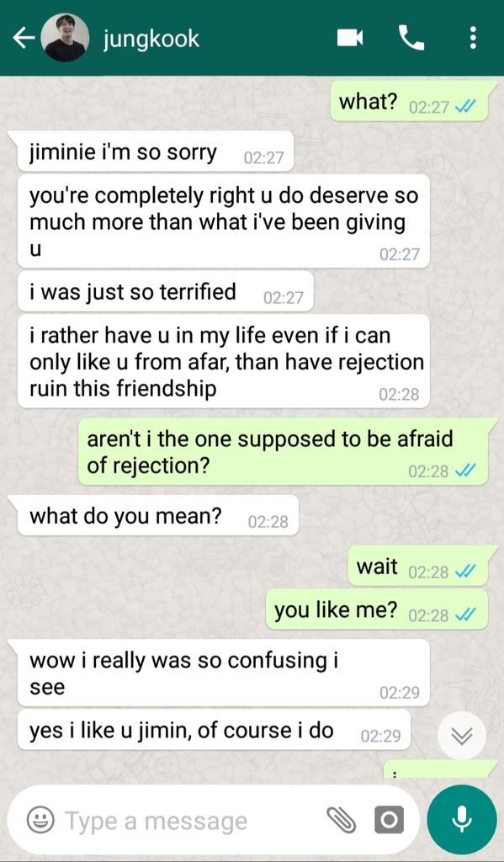This screenshot has width=504, height=862.
Task: Open the three-dot more options menu
Action: pos(473,38)
